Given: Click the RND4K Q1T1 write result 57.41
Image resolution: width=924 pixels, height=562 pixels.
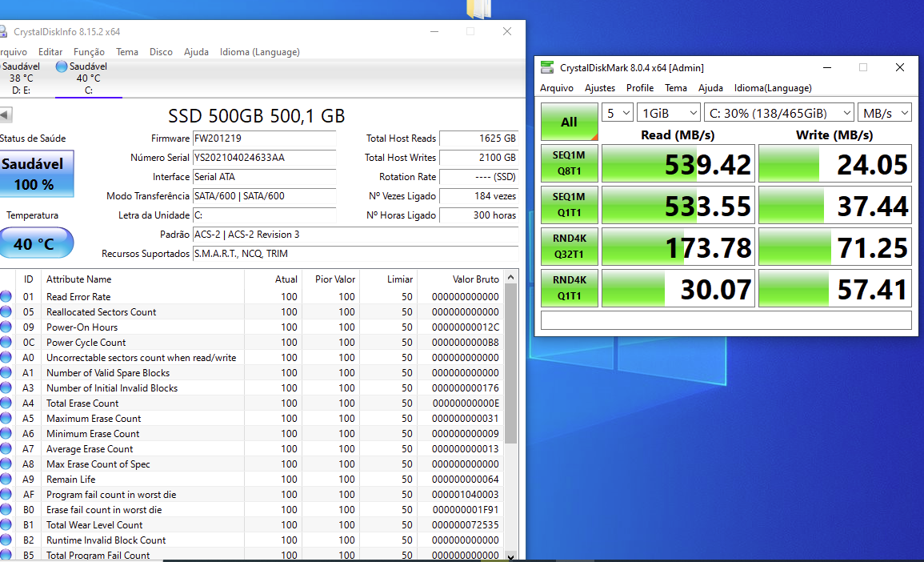Looking at the screenshot, I should pyautogui.click(x=835, y=288).
